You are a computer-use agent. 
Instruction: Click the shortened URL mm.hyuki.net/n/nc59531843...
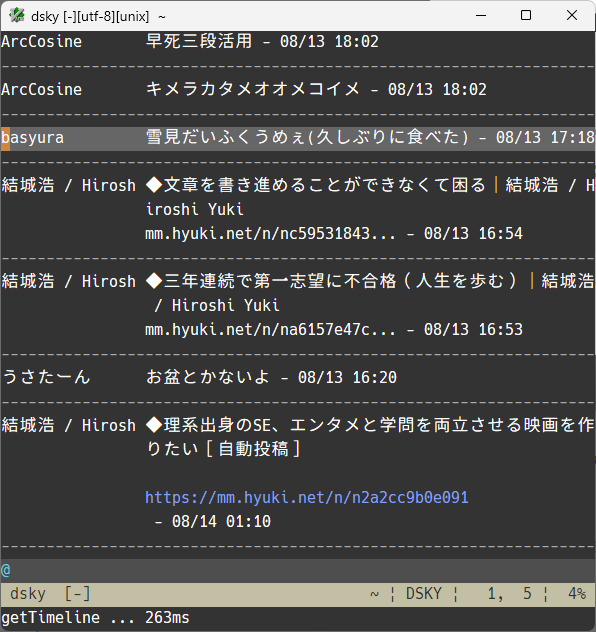pyautogui.click(x=270, y=233)
